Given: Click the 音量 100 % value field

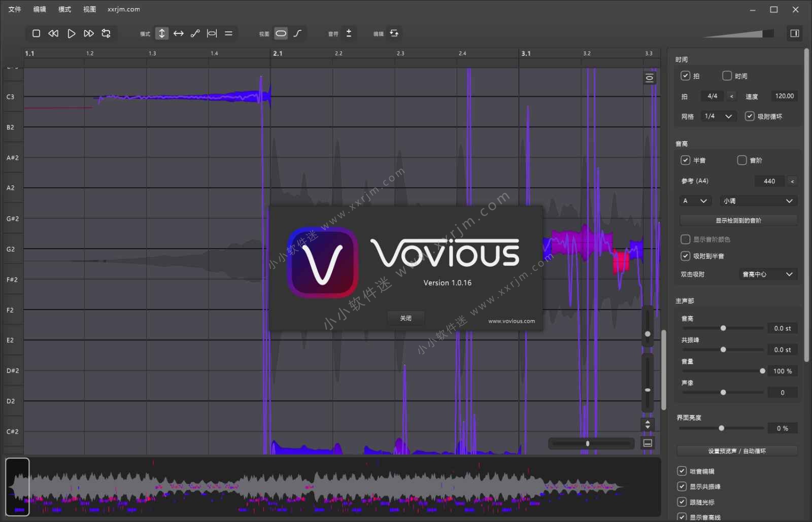Looking at the screenshot, I should tap(782, 371).
